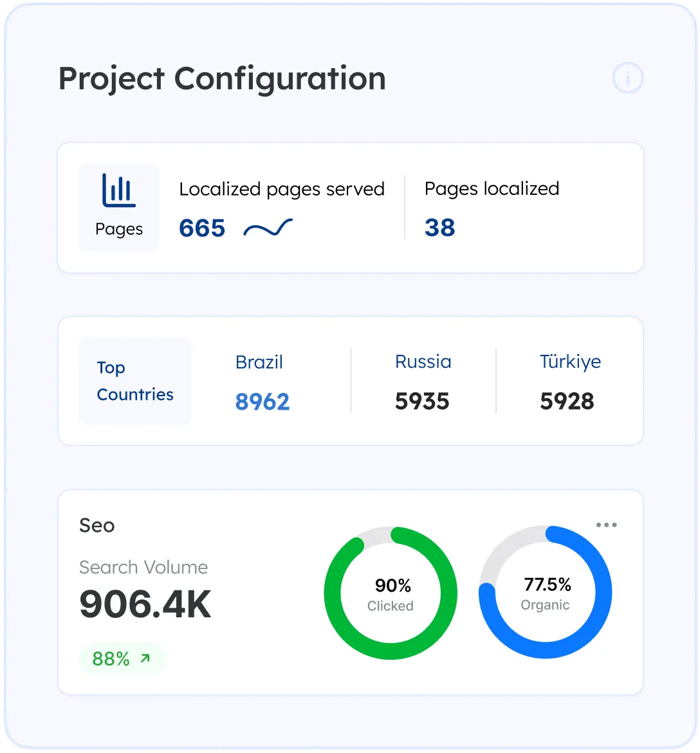Click the Türkiye value 5928
Screen dimensions: 700x753
567,402
